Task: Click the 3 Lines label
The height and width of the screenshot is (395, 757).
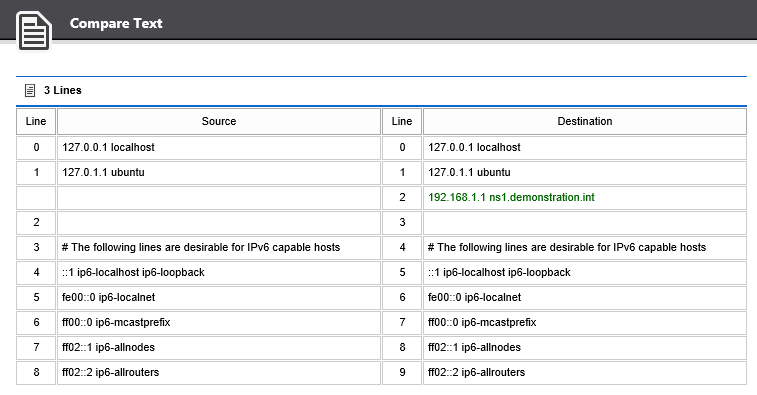Action: coord(63,90)
